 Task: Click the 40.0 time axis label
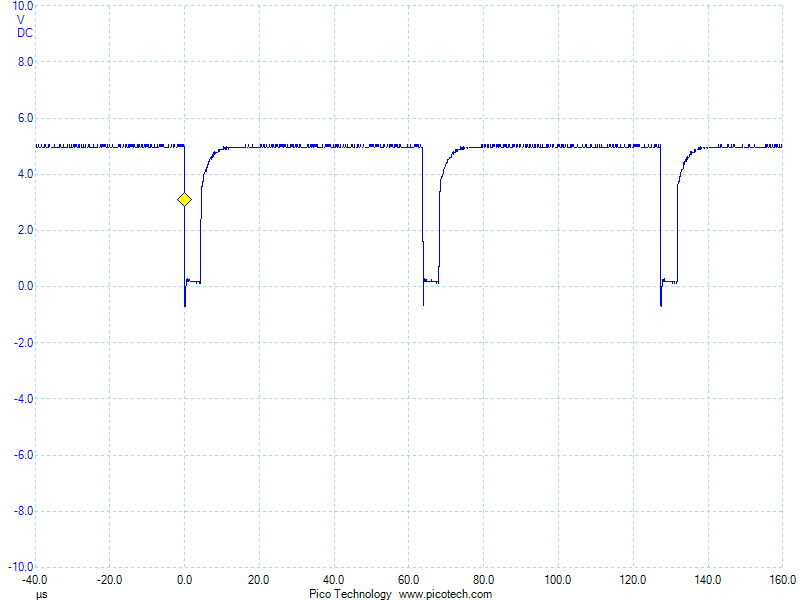(333, 580)
